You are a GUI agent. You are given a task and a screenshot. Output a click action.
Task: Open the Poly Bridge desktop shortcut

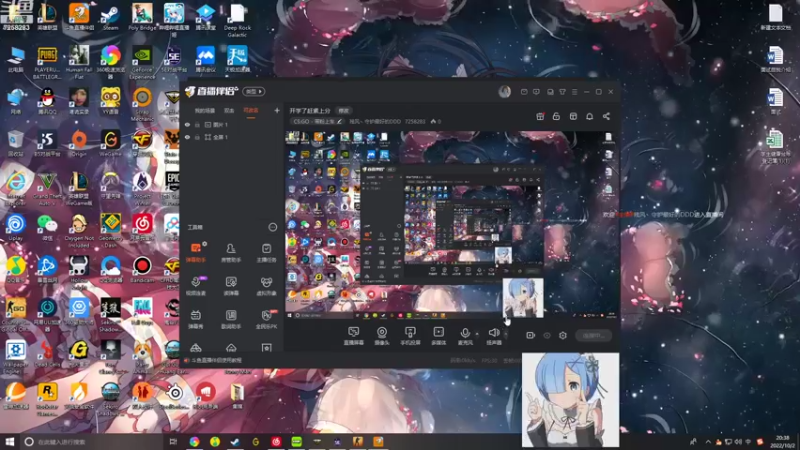point(142,17)
